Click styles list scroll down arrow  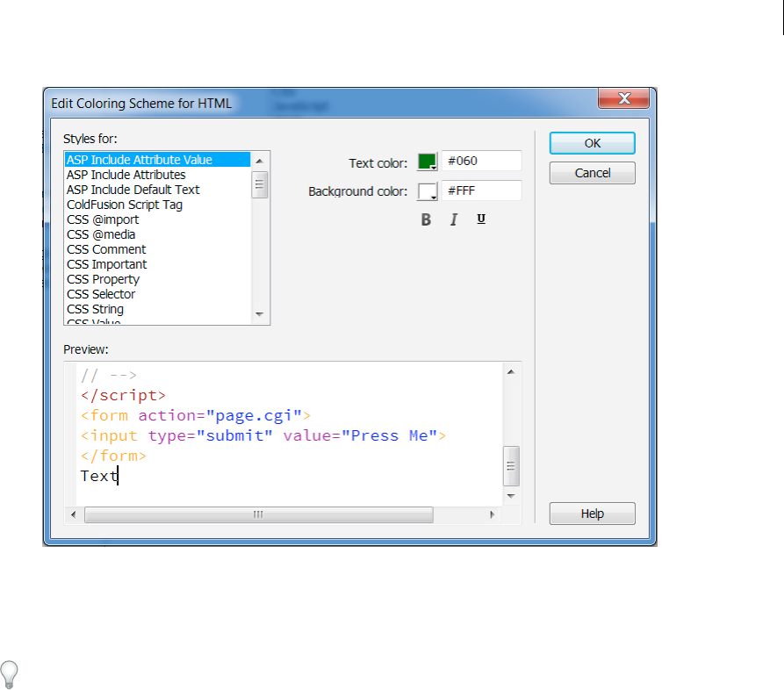tap(260, 314)
